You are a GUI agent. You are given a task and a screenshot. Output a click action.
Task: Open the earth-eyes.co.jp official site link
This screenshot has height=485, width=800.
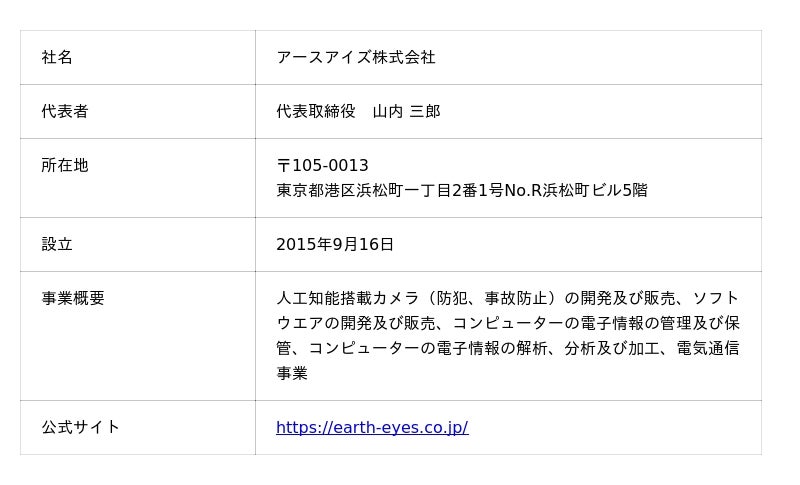pyautogui.click(x=372, y=428)
